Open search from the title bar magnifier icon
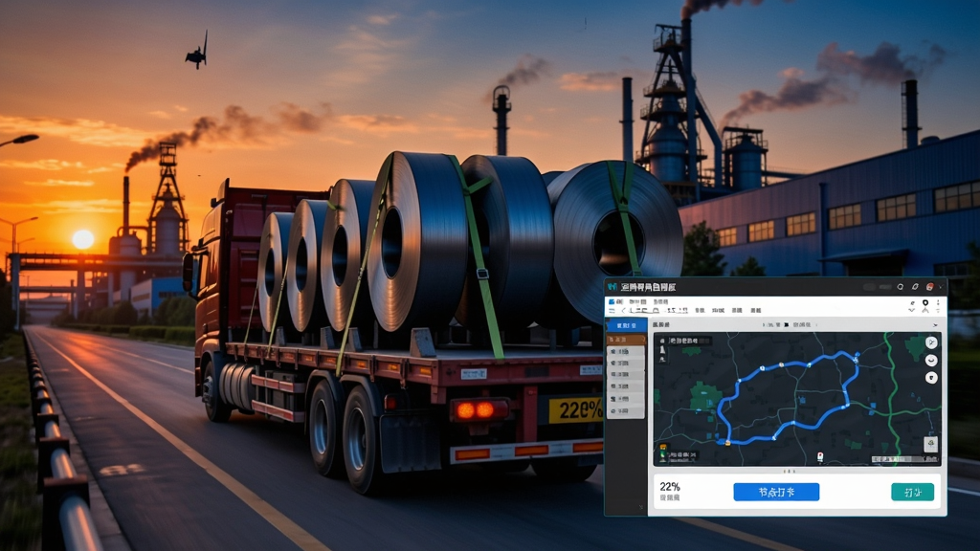Image resolution: width=980 pixels, height=551 pixels. point(900,287)
